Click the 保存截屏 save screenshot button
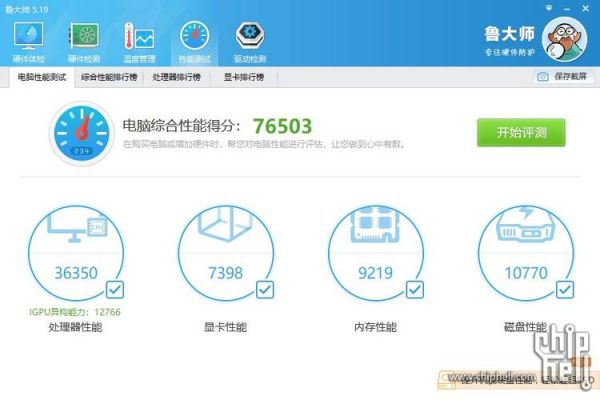Screen dimensions: 600x400 coord(564,77)
